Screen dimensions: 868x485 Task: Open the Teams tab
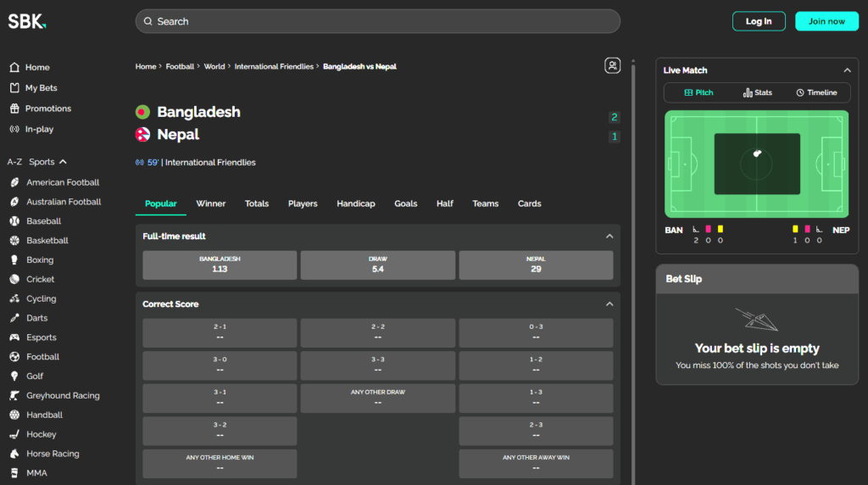click(486, 203)
